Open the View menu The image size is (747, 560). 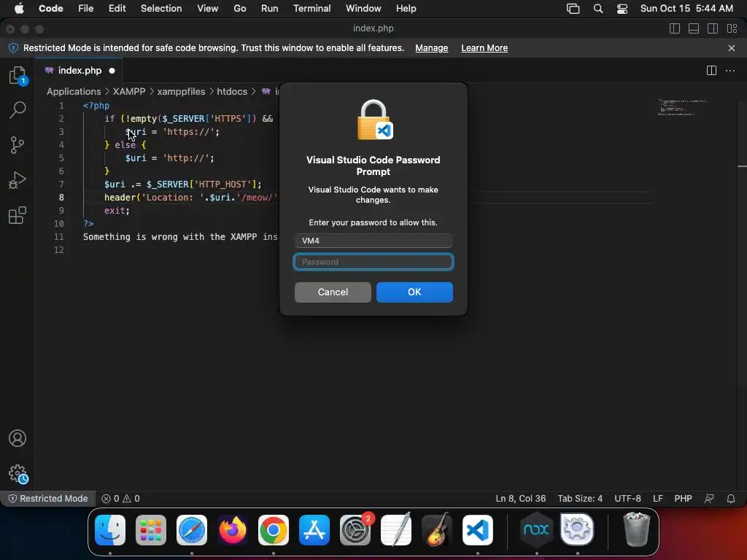click(208, 9)
